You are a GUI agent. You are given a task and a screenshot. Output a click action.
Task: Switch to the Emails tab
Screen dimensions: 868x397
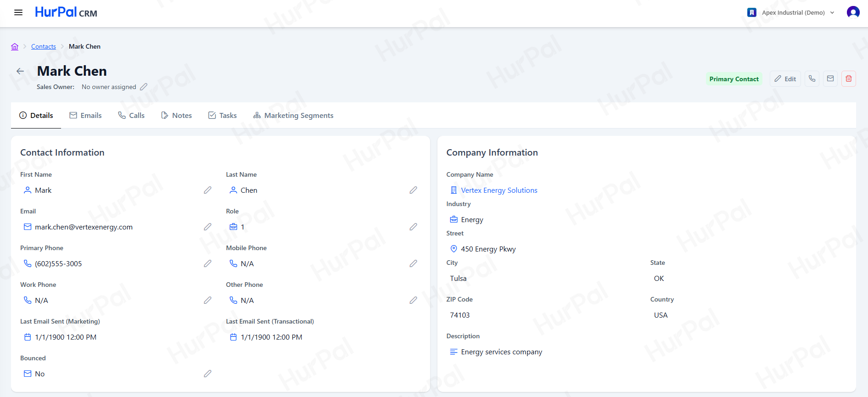coord(85,116)
